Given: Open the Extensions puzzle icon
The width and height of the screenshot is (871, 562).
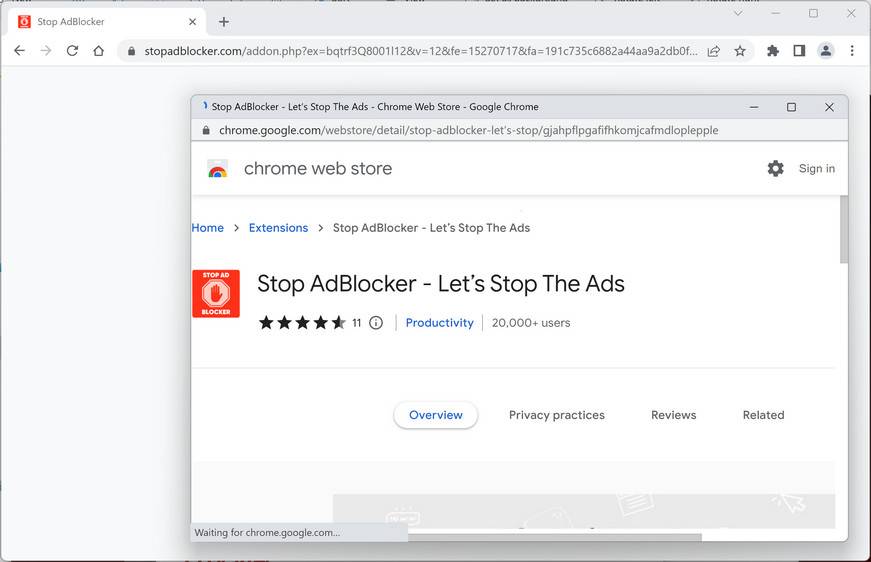Looking at the screenshot, I should click(773, 51).
